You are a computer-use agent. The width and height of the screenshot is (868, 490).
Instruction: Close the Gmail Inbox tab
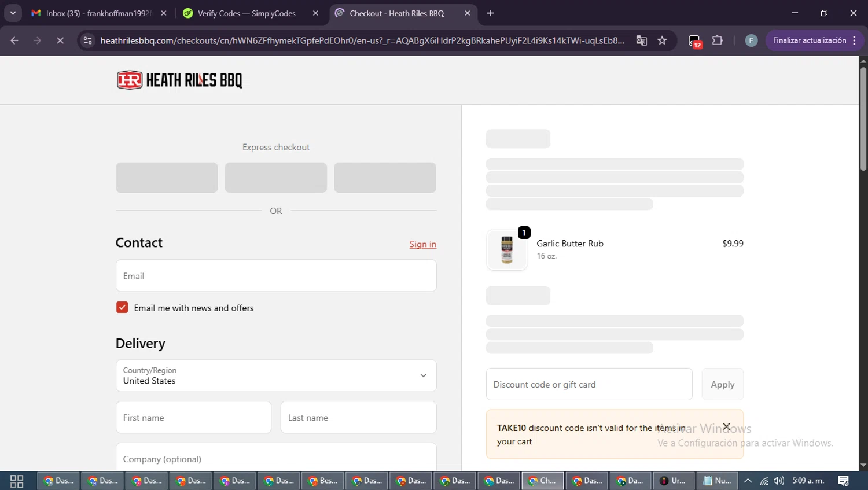pos(164,13)
